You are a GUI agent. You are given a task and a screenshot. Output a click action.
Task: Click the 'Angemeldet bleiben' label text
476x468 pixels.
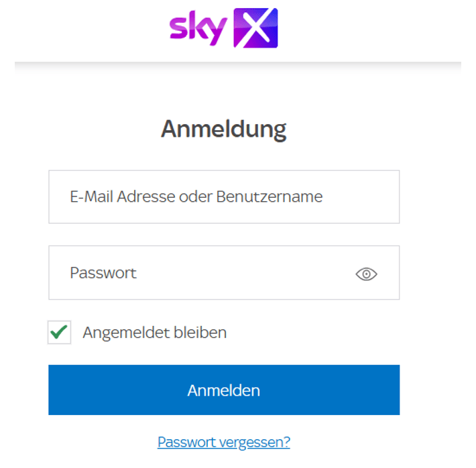click(x=154, y=332)
